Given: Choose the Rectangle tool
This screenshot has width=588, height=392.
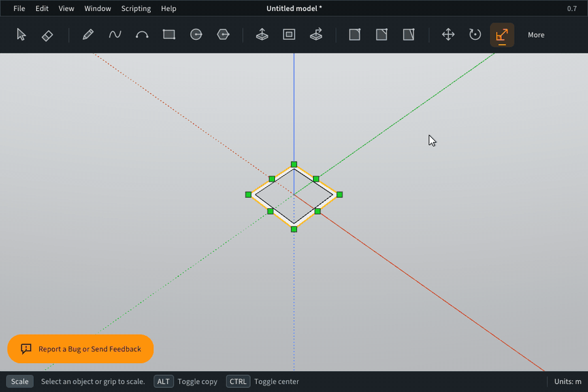Looking at the screenshot, I should tap(169, 35).
